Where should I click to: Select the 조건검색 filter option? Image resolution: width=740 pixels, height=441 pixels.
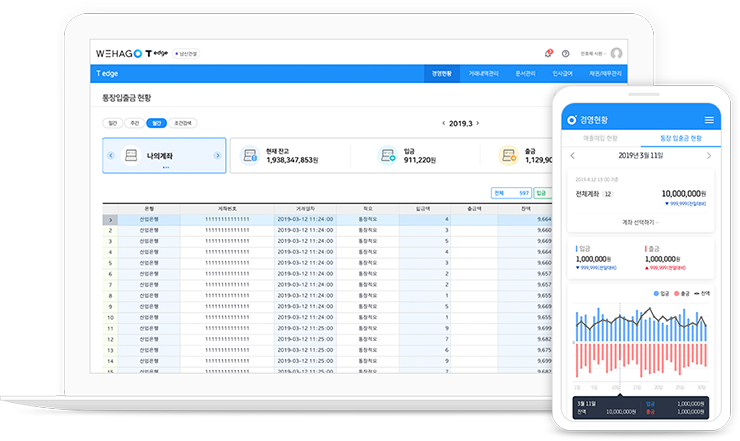(183, 123)
